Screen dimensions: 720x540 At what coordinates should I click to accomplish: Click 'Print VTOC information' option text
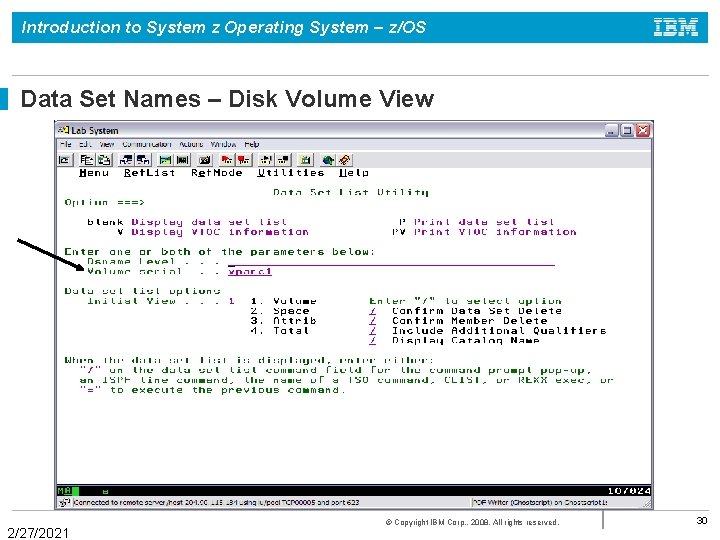click(x=495, y=232)
